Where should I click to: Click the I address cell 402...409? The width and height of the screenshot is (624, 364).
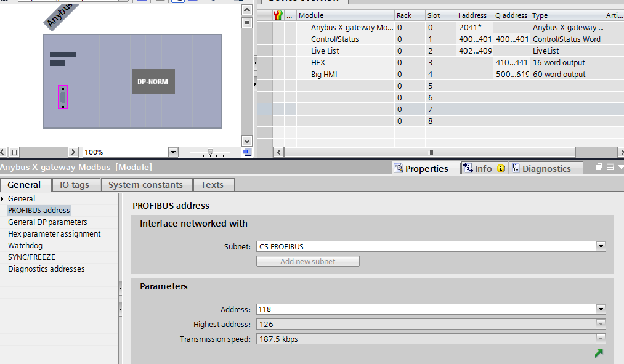pyautogui.click(x=474, y=51)
